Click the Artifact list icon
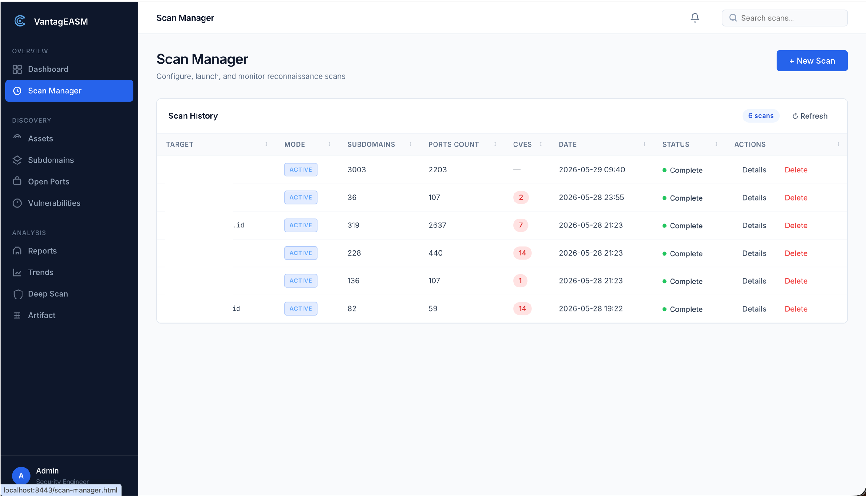Screen dimensions: 868x497 point(17,315)
